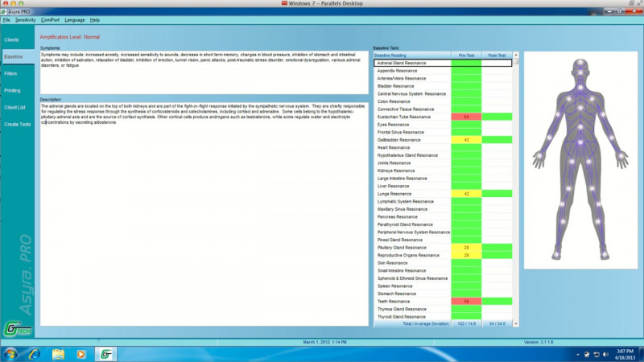Launch Internet Explorer from taskbar
Viewport: 644px width, 362px height.
tap(35, 354)
